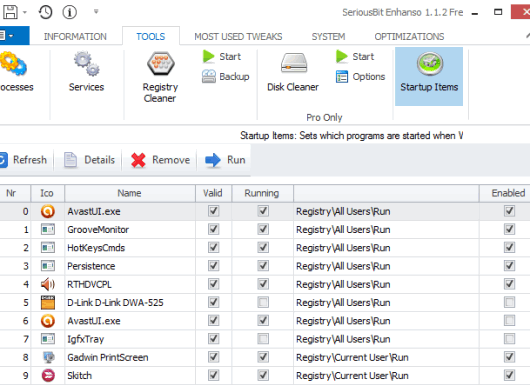Show Details for selected item

[x=90, y=160]
